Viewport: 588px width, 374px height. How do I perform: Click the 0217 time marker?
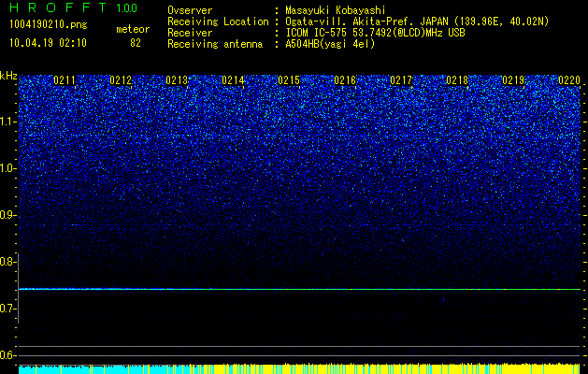pos(401,80)
